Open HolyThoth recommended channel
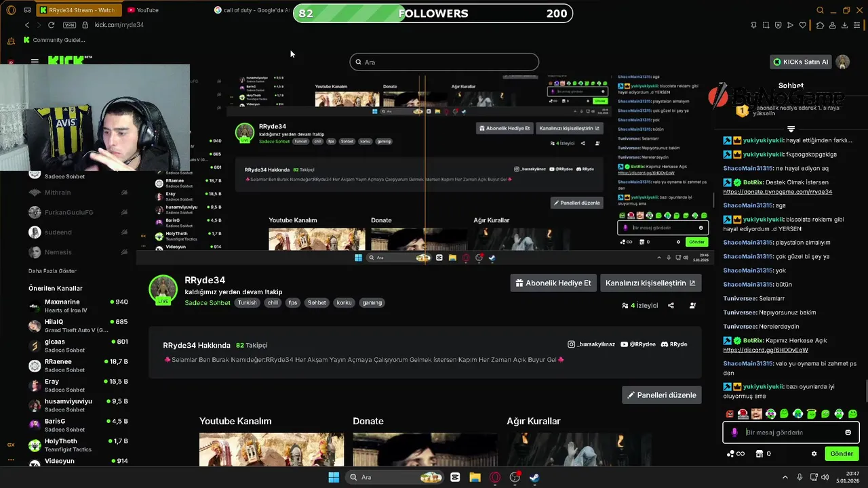Viewport: 868px width, 488px height. pos(78,445)
